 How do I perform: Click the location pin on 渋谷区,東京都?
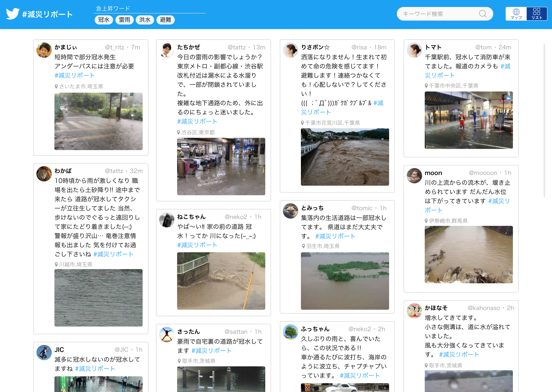tap(179, 132)
